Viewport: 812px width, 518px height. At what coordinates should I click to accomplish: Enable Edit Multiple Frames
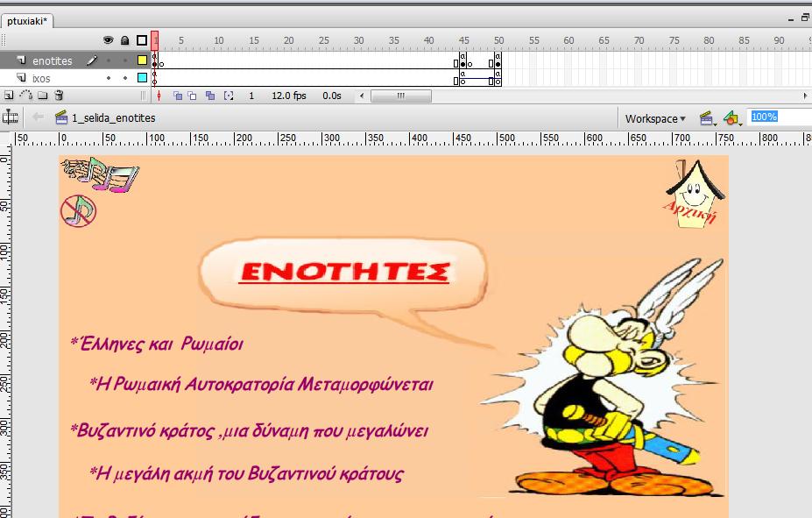[x=209, y=96]
